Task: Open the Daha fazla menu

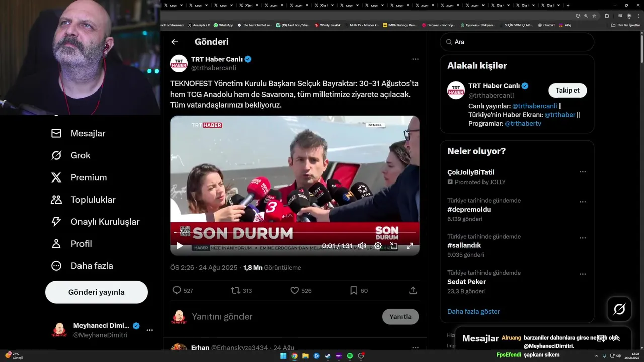Action: click(82, 266)
